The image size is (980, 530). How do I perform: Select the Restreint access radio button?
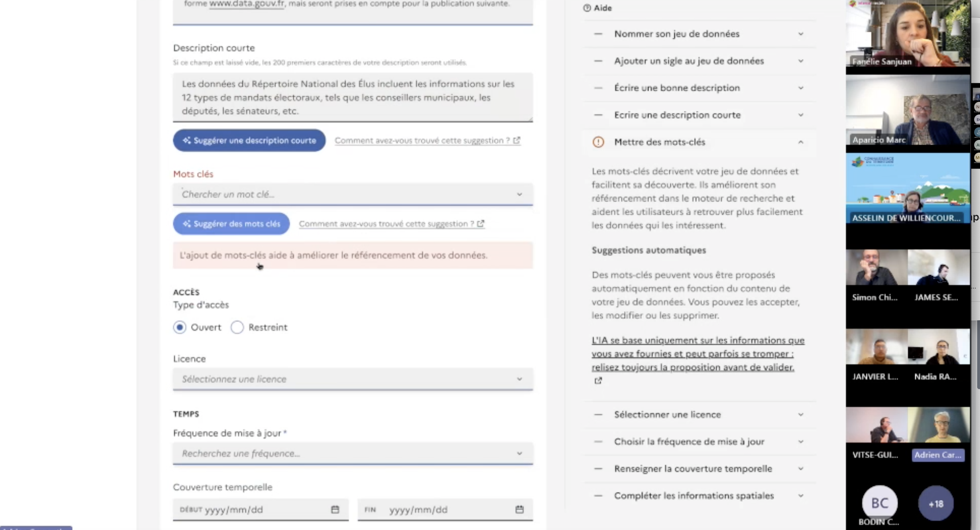[x=237, y=327]
